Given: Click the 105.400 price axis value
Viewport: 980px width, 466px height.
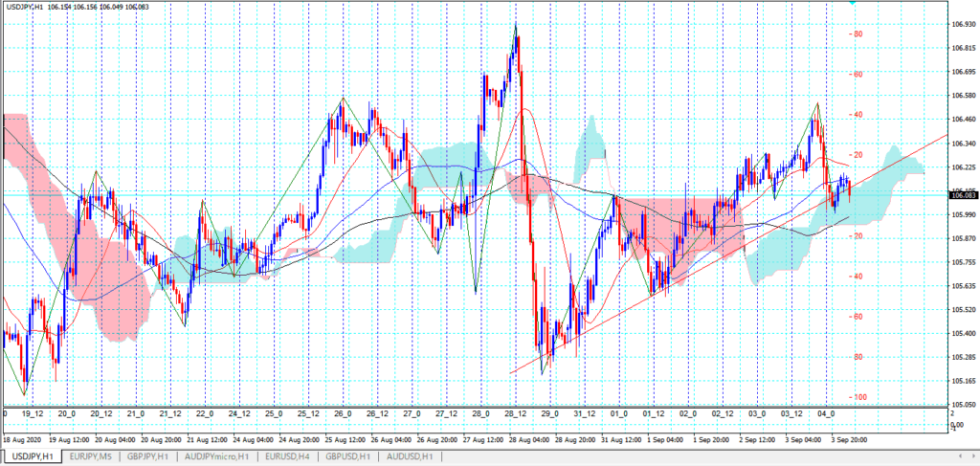Looking at the screenshot, I should (963, 334).
